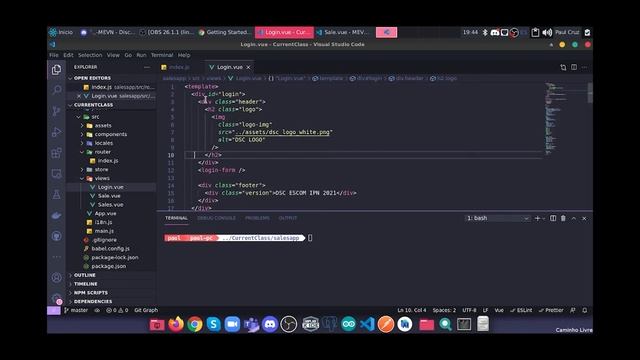Change indentation via 'Spaces: 2' in the status bar

coord(444,310)
